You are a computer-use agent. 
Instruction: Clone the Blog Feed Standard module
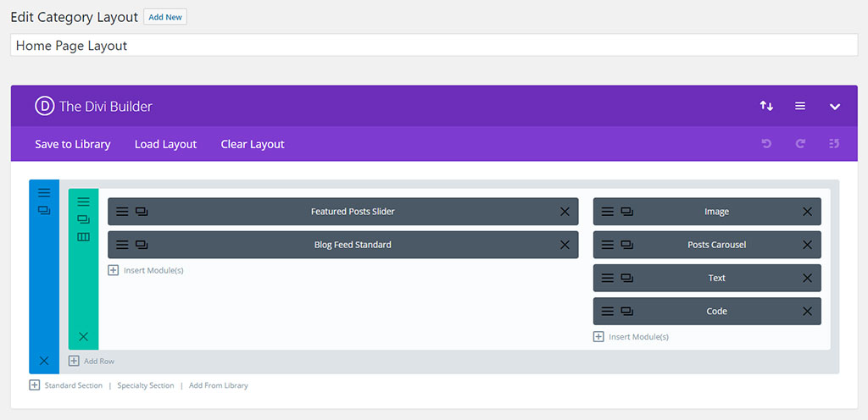pyautogui.click(x=142, y=245)
